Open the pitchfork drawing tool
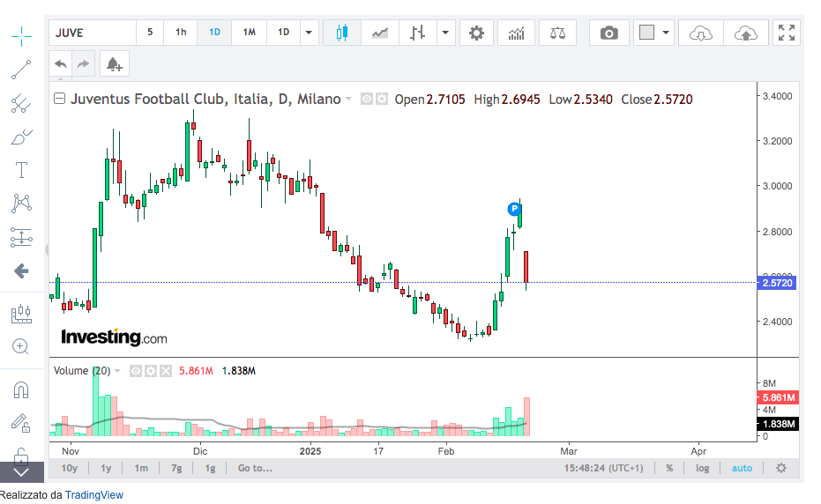 pyautogui.click(x=21, y=103)
